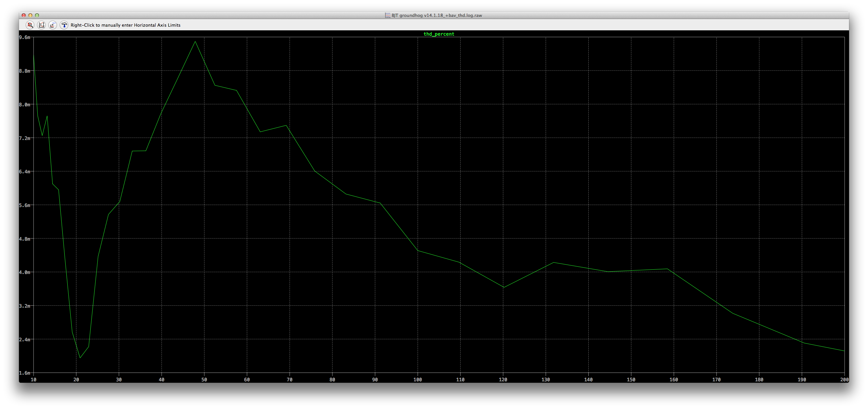Click the 80 horizontal axis label
This screenshot has height=409, width=868.
pos(332,380)
